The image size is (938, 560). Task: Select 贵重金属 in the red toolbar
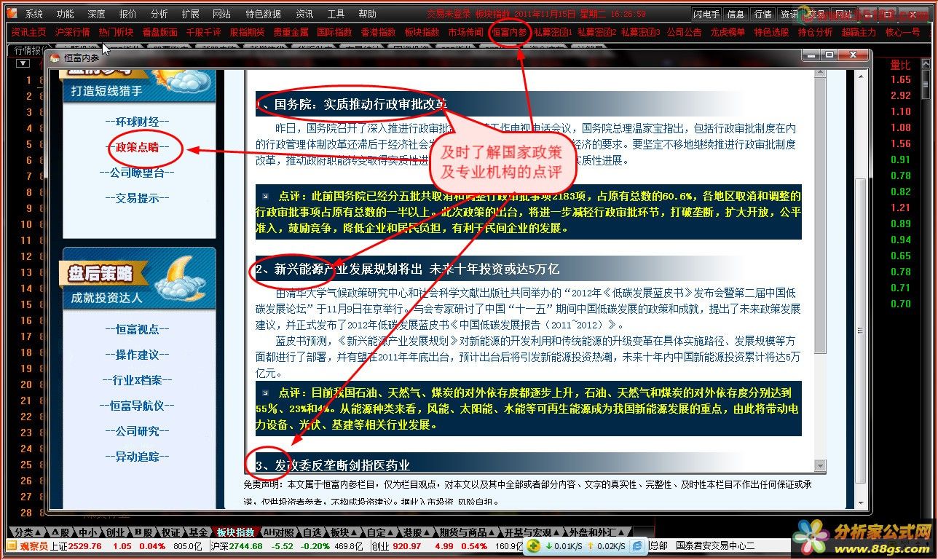(291, 32)
